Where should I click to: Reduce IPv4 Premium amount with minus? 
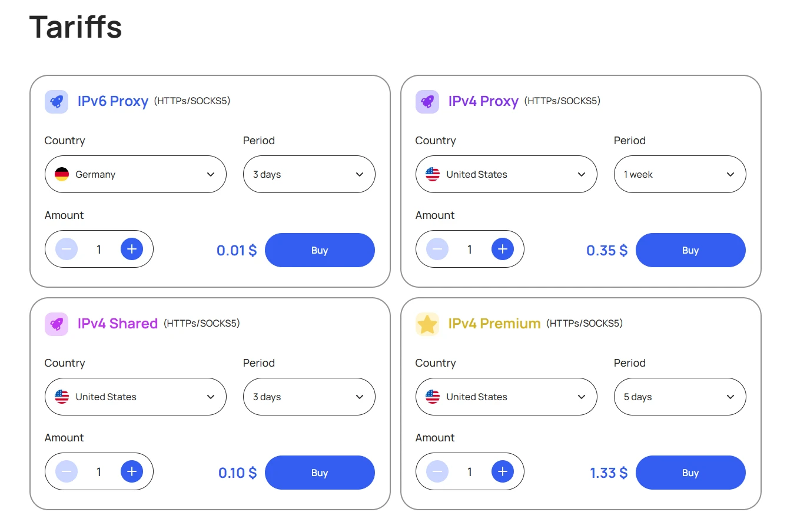[437, 471]
